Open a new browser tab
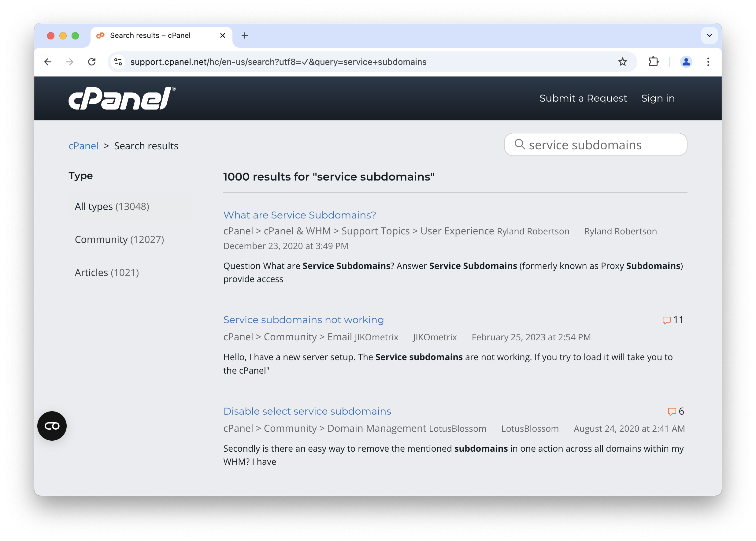The height and width of the screenshot is (541, 756). tap(245, 35)
